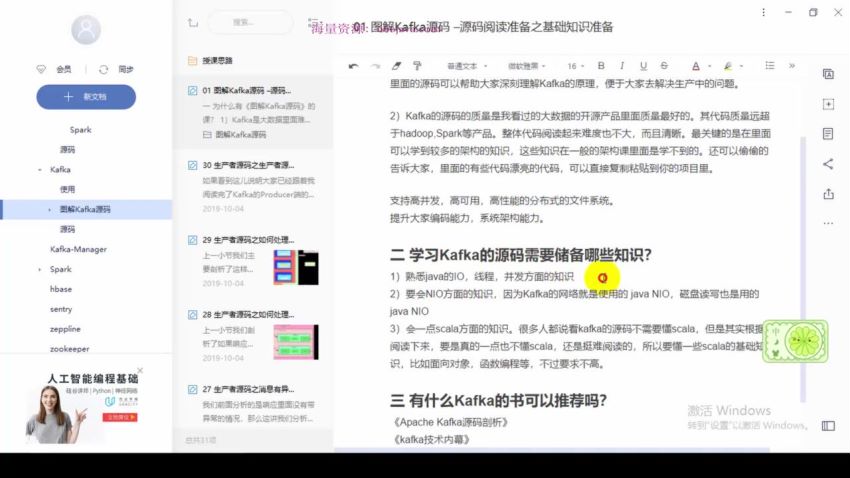Open note 30 生产者源码之生产者源

[x=253, y=186]
